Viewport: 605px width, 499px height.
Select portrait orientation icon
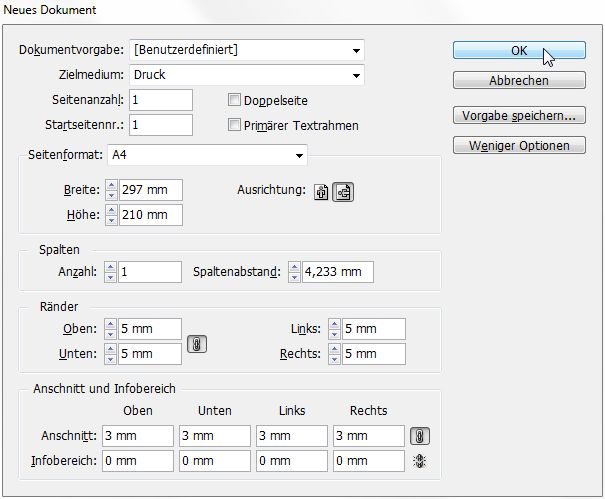pyautogui.click(x=322, y=193)
